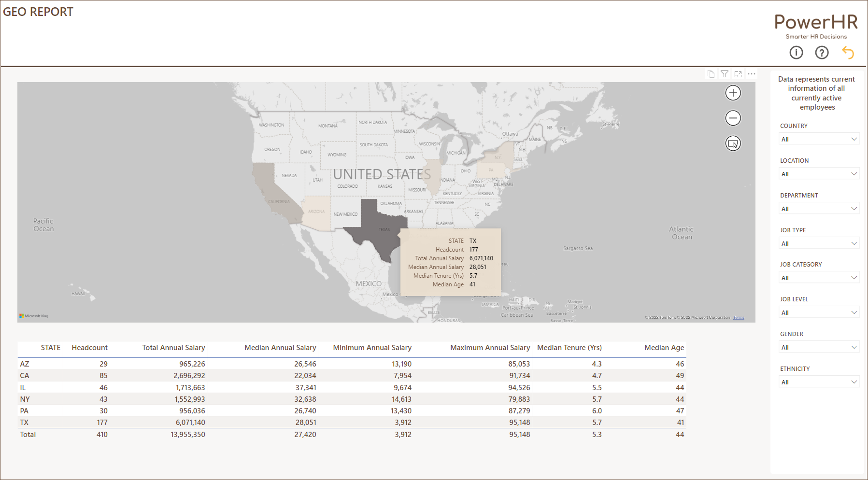
Task: Open the info icon in the header
Action: (796, 52)
